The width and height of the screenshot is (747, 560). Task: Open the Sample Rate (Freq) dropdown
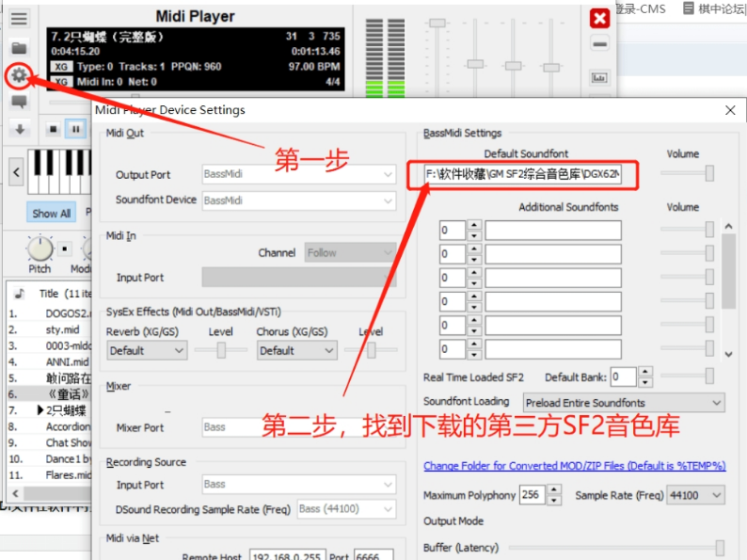click(x=695, y=495)
